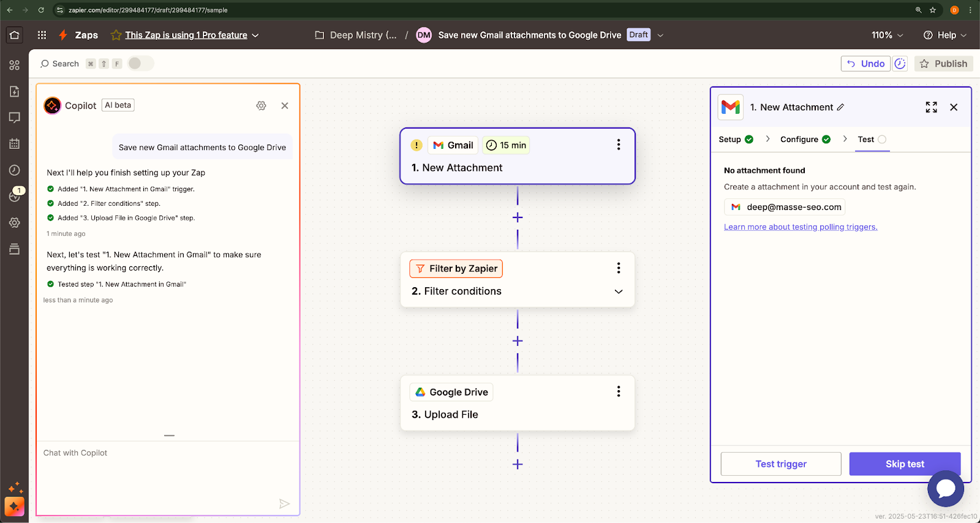Open Zap title dropdown chevron after Draft
The height and width of the screenshot is (523, 980).
point(660,35)
